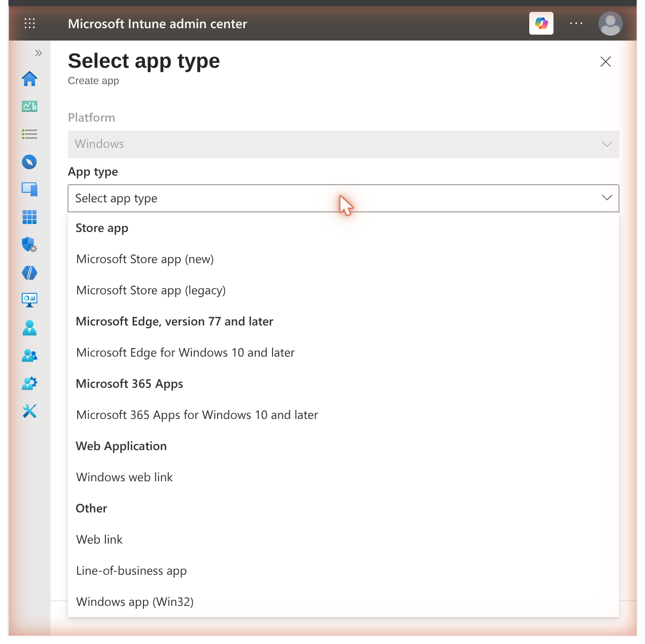This screenshot has height=644, width=645.
Task: Open the user account avatar menu
Action: pos(610,23)
